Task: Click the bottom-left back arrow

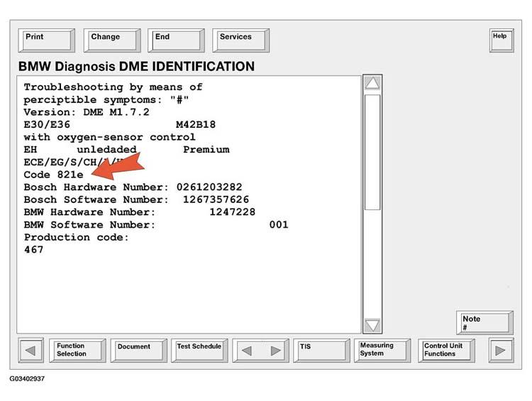Action: coord(31,351)
